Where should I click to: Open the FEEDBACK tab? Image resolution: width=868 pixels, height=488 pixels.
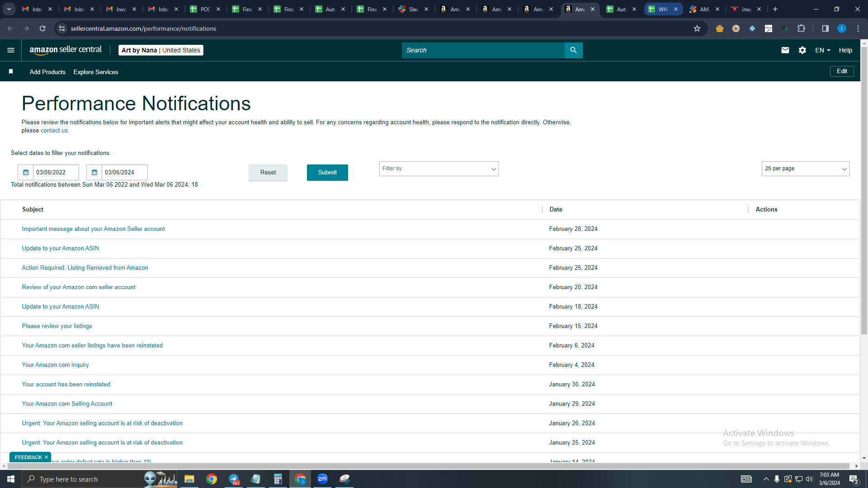(x=28, y=457)
